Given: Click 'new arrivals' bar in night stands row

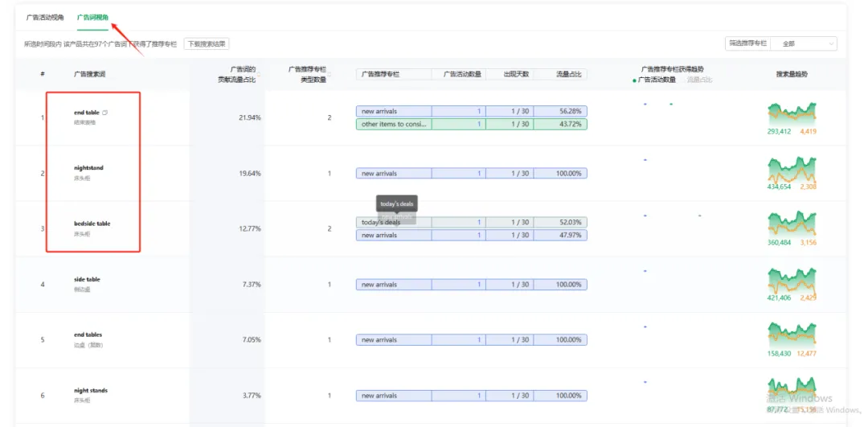Looking at the screenshot, I should [x=394, y=396].
